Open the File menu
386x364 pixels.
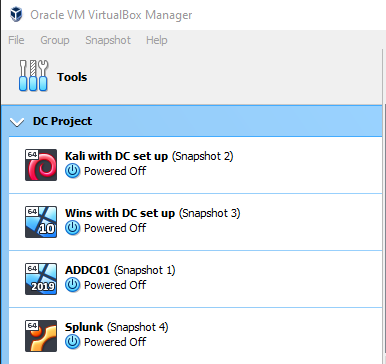pyautogui.click(x=16, y=40)
